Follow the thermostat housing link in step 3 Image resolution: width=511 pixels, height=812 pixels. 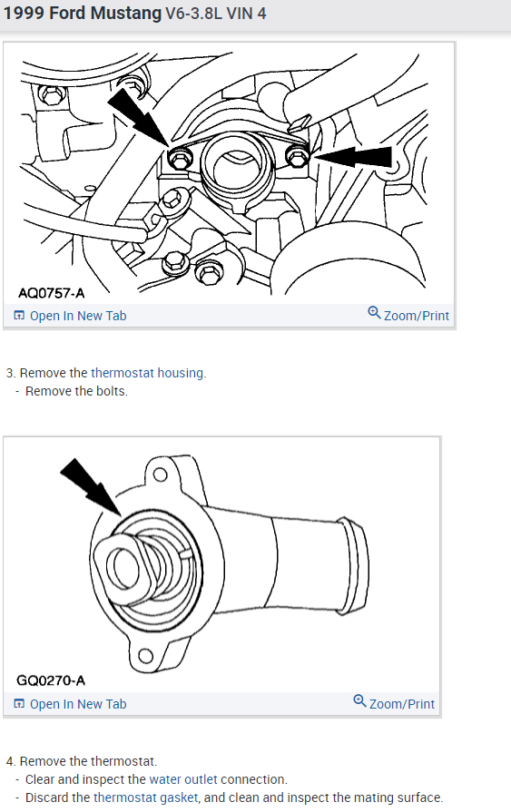coord(147,373)
